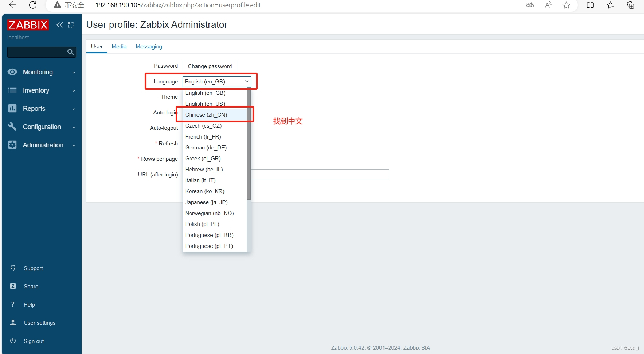Select Portuguese (pt_PT) language
Image resolution: width=644 pixels, height=354 pixels.
coord(215,246)
